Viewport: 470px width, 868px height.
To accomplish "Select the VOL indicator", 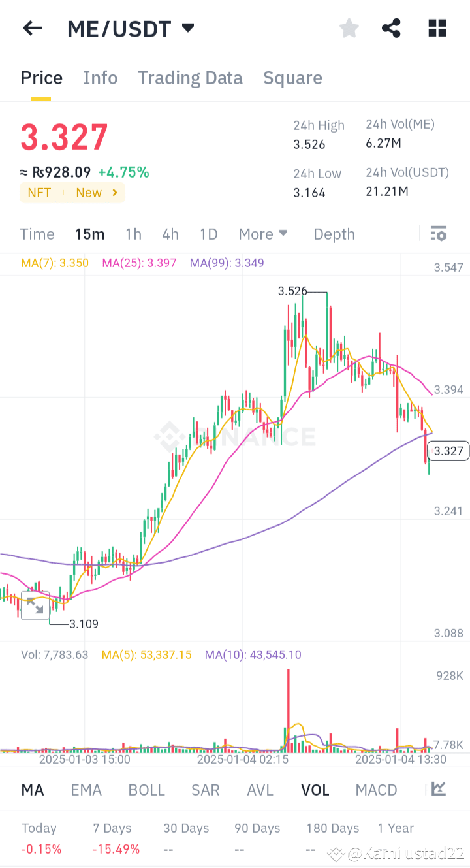I will tap(315, 790).
